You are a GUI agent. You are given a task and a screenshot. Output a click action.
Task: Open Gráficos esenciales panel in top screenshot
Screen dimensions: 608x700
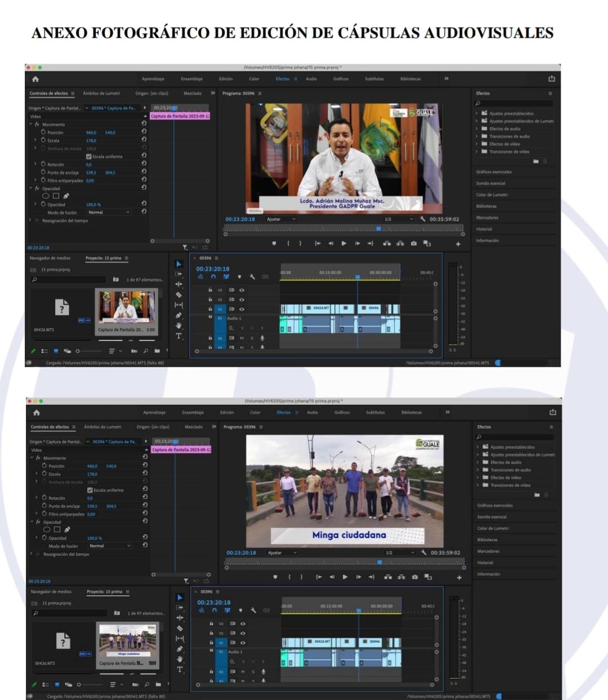point(494,172)
